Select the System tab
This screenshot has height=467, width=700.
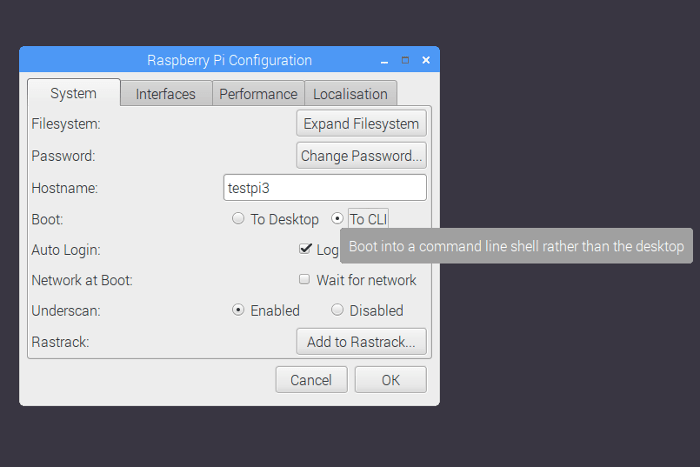pyautogui.click(x=73, y=93)
